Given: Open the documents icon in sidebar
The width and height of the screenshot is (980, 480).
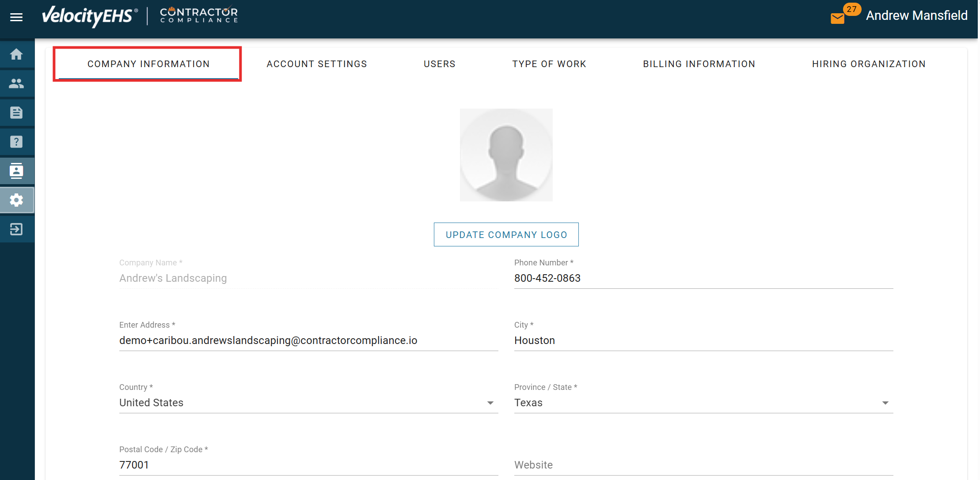Looking at the screenshot, I should pos(16,113).
